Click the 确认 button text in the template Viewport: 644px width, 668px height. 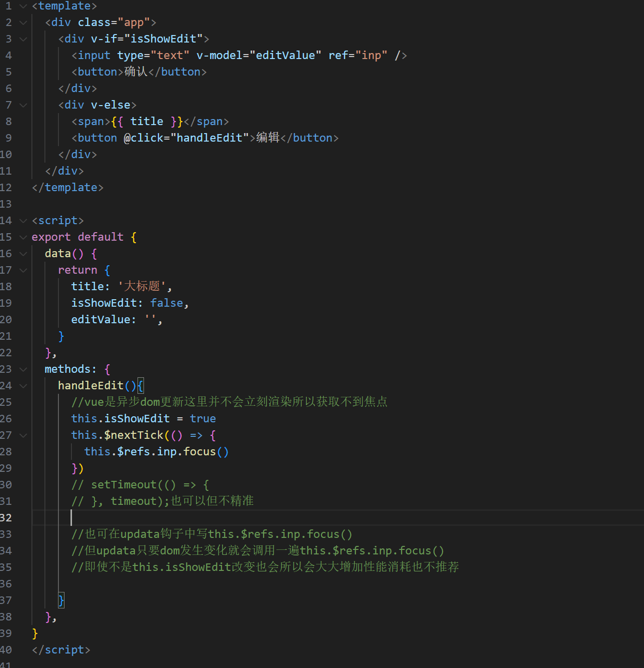[136, 72]
